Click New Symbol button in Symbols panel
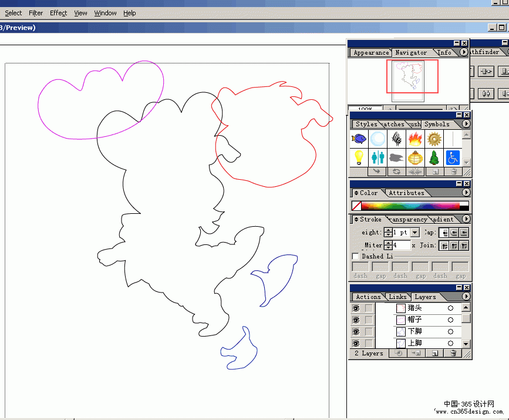Viewport: 509px width, 420px height. coord(435,172)
